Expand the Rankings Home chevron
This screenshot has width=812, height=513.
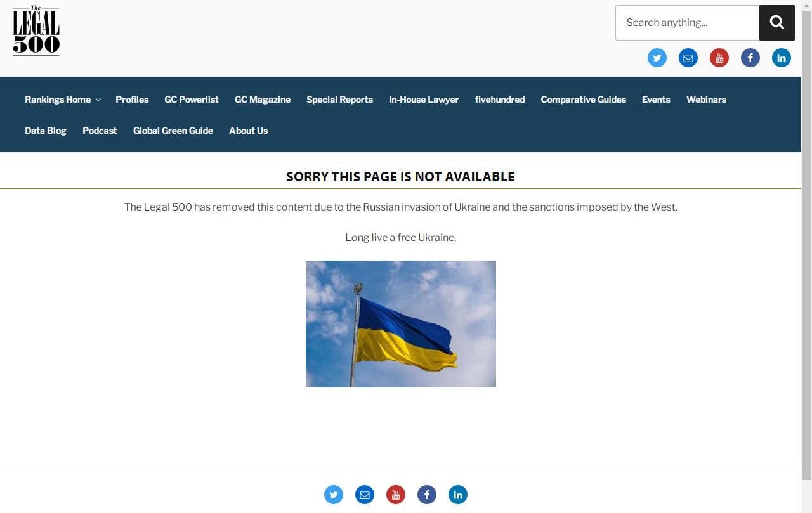pos(98,100)
